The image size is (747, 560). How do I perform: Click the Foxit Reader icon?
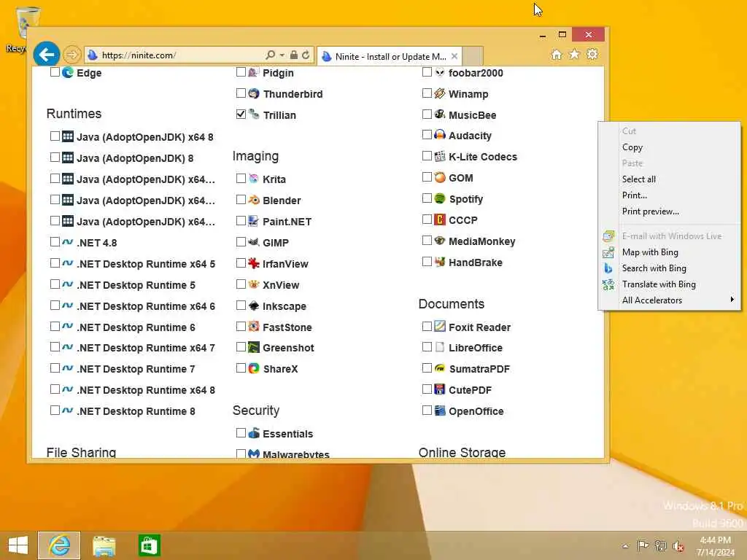point(440,326)
